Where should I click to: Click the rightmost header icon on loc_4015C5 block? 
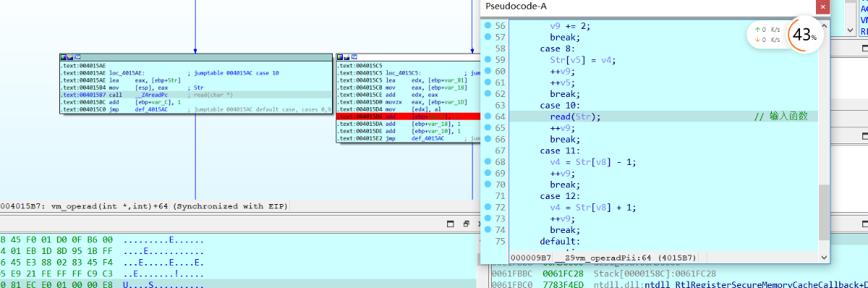tap(354, 57)
